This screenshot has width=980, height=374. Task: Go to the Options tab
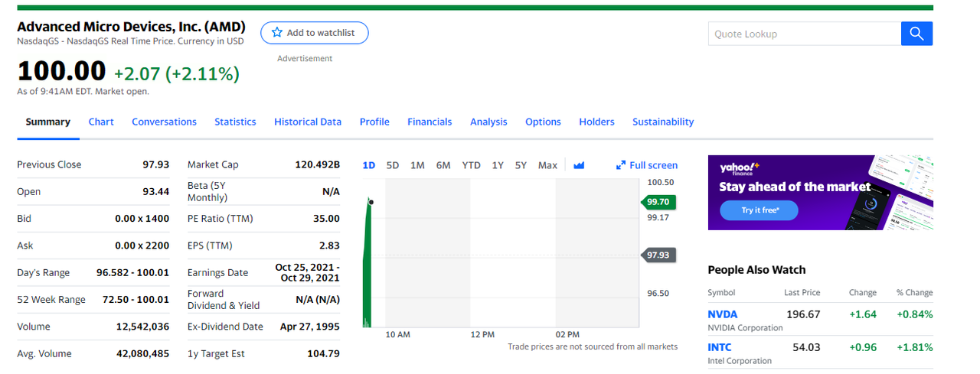(x=543, y=122)
